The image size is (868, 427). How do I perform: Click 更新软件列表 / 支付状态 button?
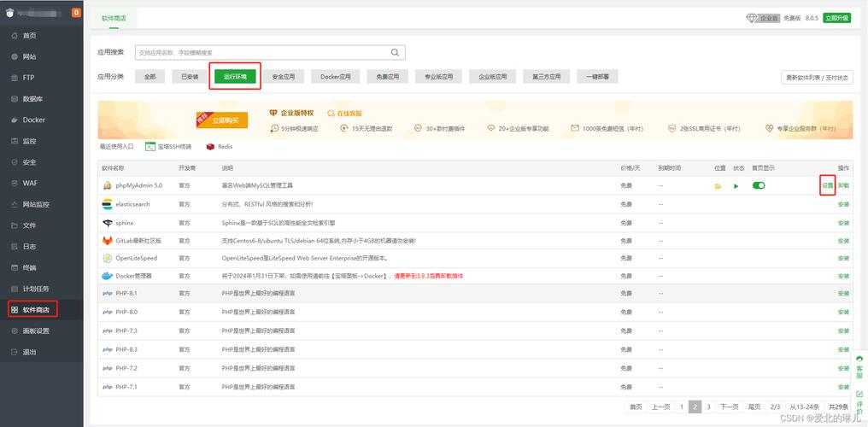point(817,78)
